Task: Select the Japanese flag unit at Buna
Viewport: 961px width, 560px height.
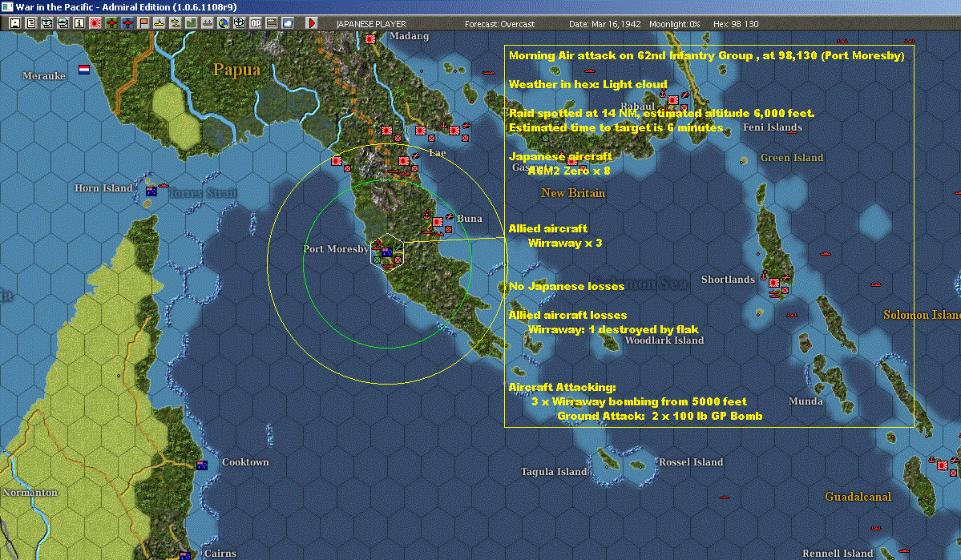Action: coord(438,222)
